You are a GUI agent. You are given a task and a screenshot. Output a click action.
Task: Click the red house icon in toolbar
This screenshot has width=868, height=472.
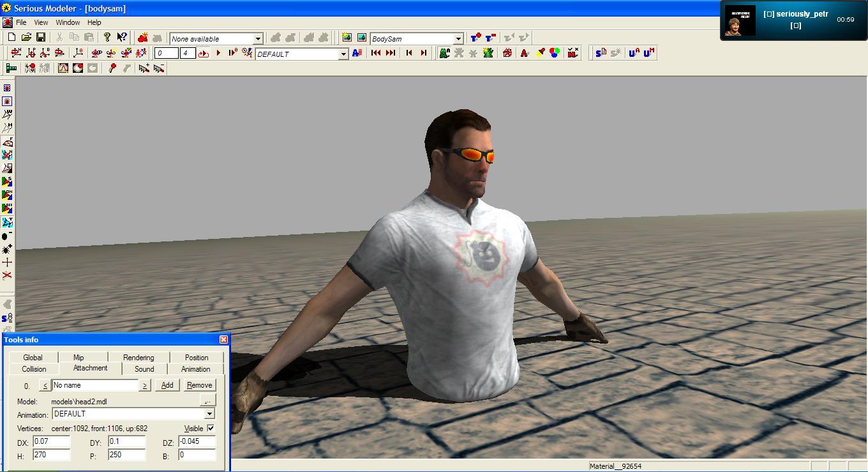coord(507,53)
